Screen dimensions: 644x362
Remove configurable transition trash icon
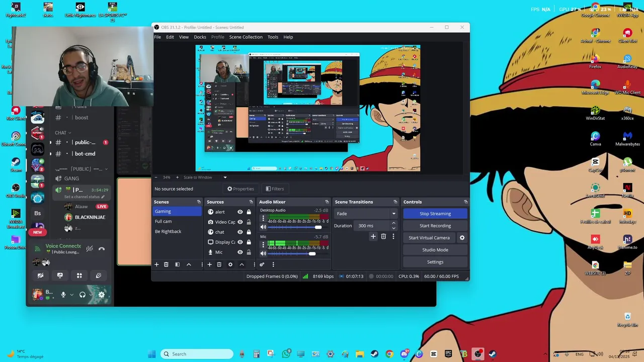pyautogui.click(x=383, y=236)
